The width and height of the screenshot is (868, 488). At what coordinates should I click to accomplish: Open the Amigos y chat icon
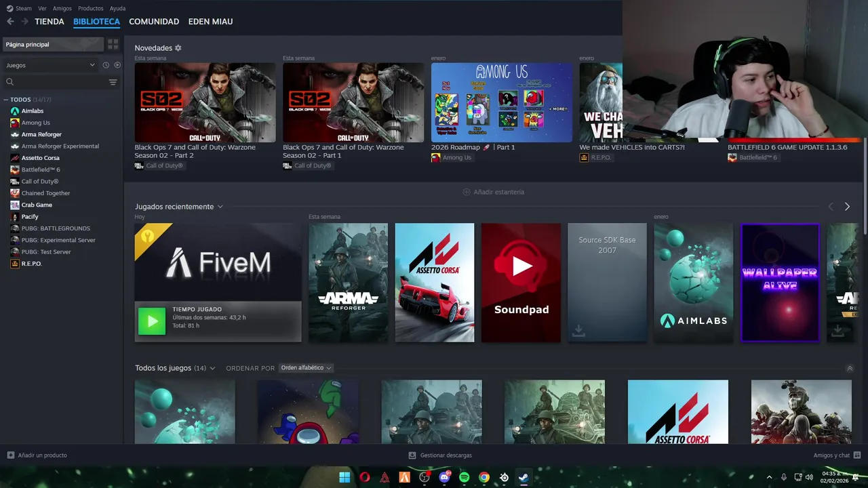click(857, 455)
